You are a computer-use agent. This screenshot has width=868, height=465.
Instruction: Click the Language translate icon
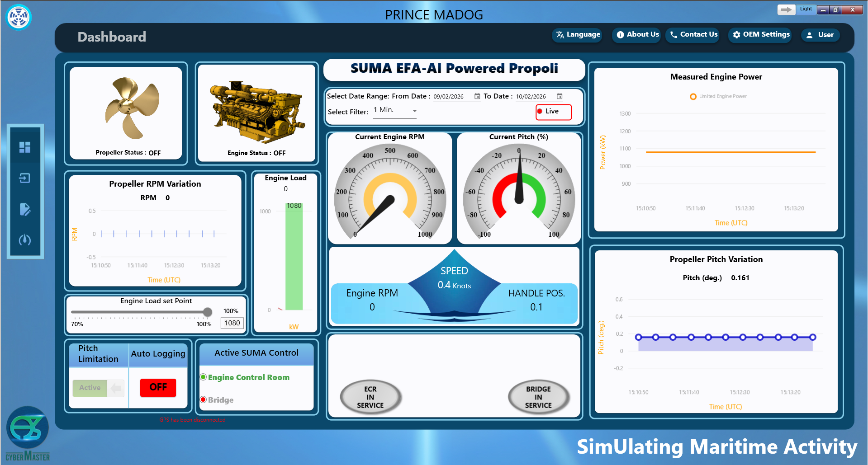(560, 35)
